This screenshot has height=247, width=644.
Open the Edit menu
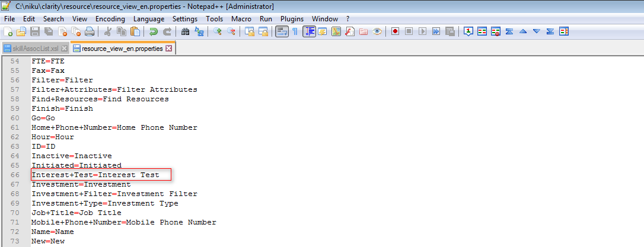click(x=29, y=19)
